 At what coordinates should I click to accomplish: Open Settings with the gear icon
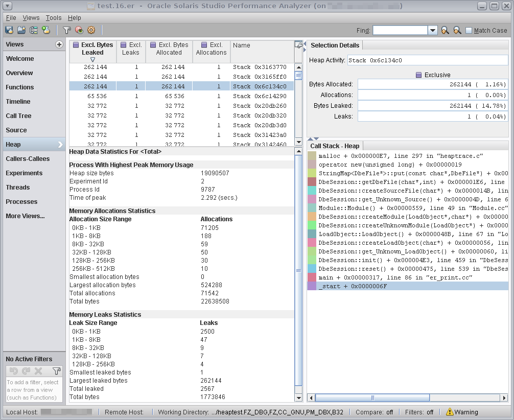pyautogui.click(x=91, y=30)
